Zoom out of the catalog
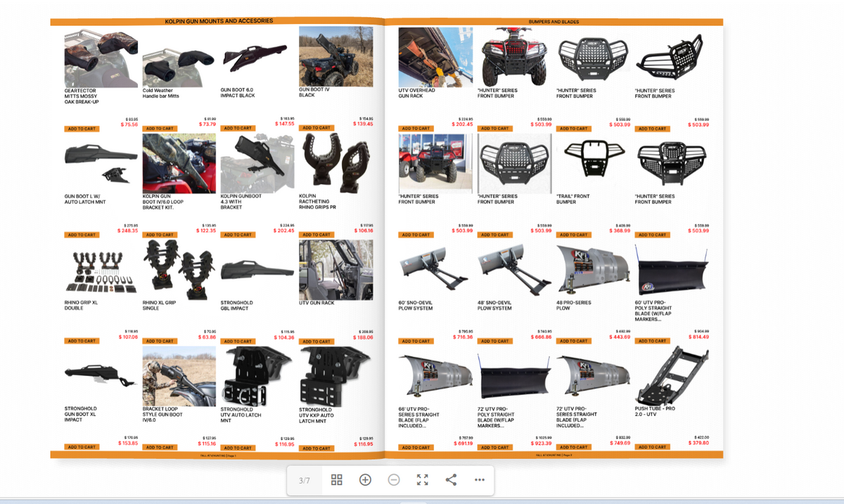The height and width of the screenshot is (504, 844). click(394, 480)
